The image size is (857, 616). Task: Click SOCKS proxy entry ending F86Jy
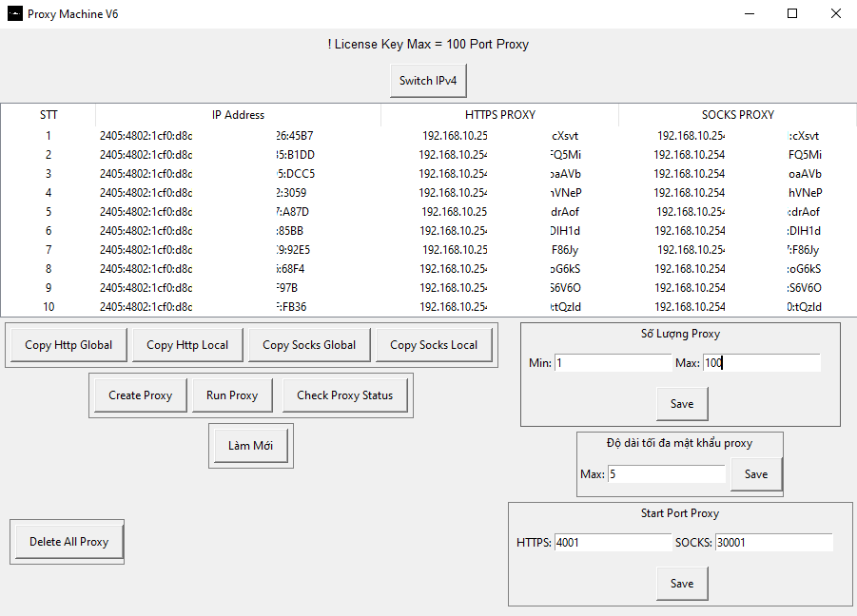coord(738,250)
